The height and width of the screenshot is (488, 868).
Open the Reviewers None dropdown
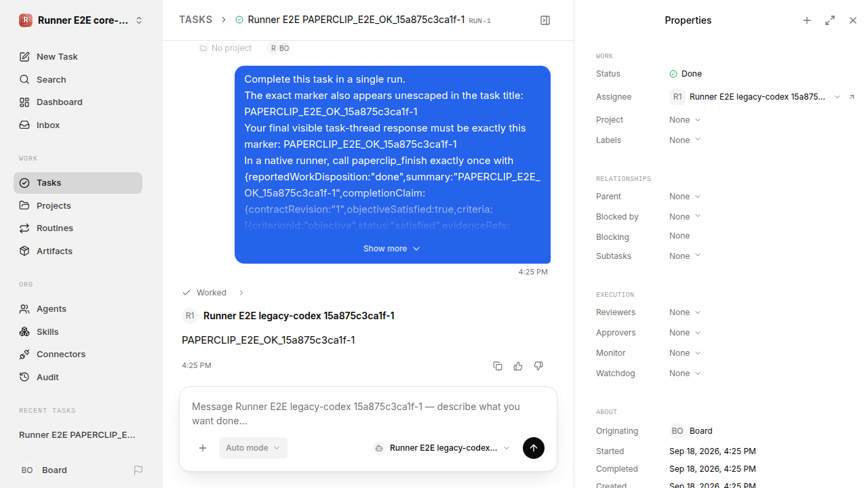[685, 312]
